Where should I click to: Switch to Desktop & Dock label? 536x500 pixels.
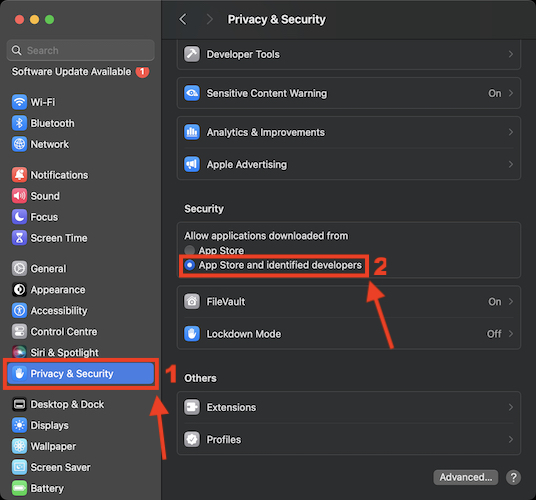67,404
